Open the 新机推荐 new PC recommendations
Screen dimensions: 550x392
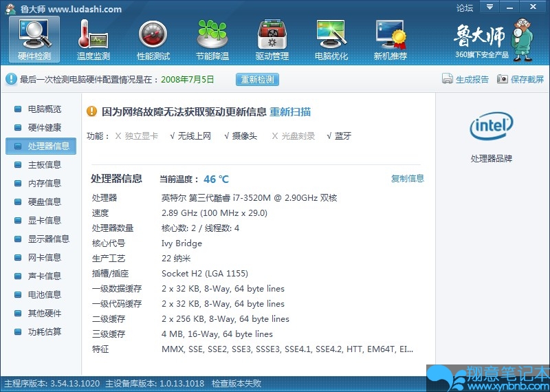[390, 40]
